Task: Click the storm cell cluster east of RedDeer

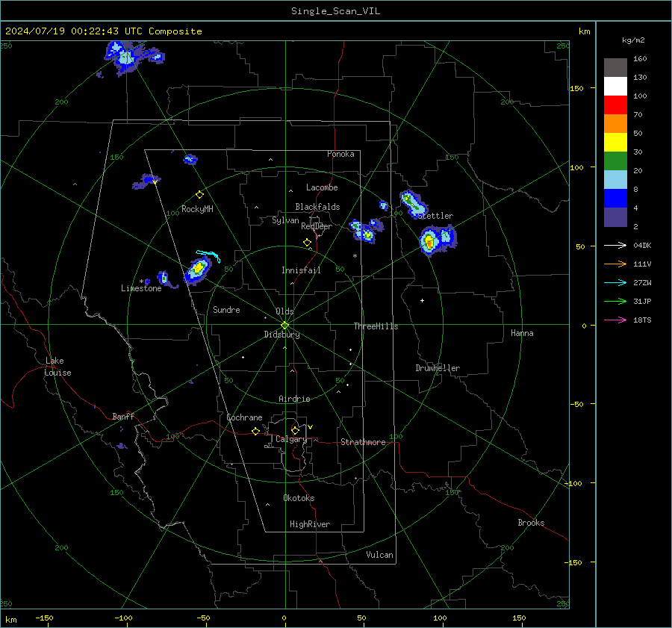Action: [x=366, y=230]
